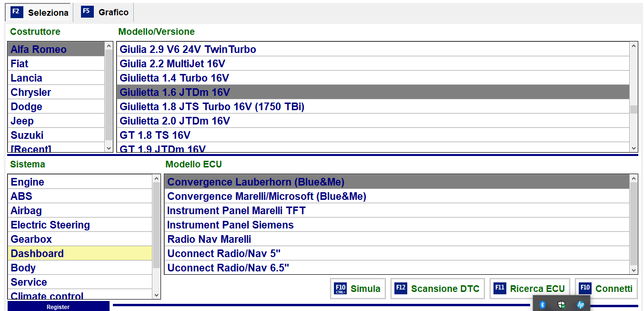Select Service system
Screen dimensions: 644x311
coord(80,282)
